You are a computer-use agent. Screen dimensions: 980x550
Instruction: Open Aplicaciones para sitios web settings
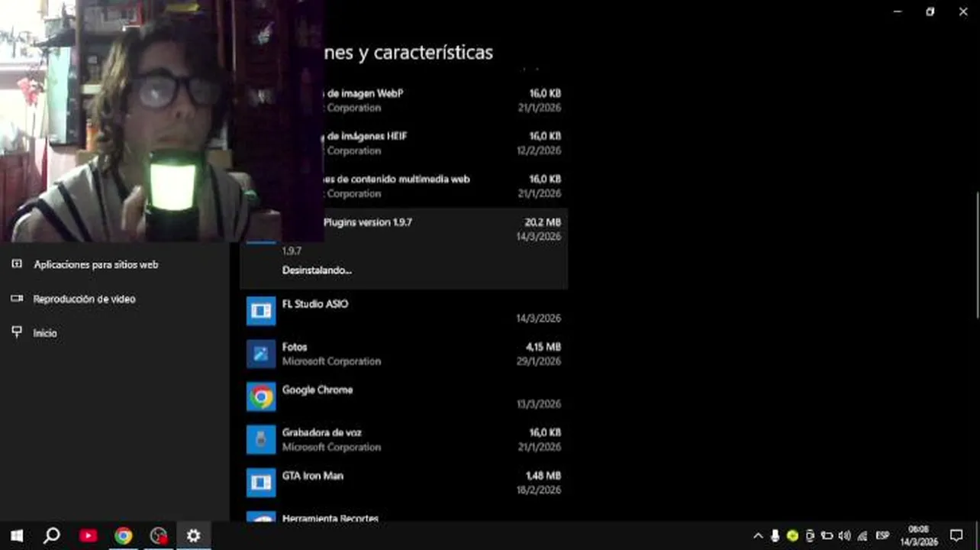pyautogui.click(x=96, y=264)
